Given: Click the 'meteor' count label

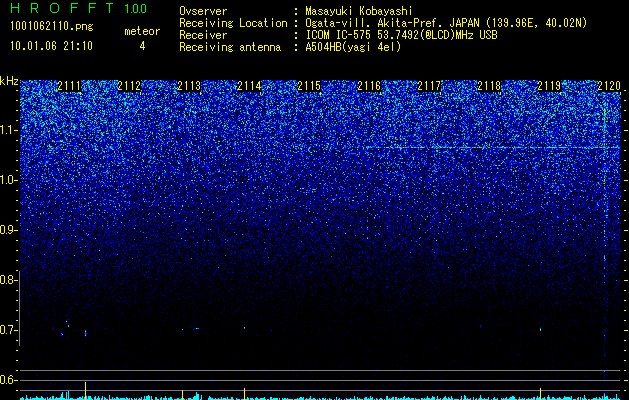Looking at the screenshot, I should coord(142,31).
